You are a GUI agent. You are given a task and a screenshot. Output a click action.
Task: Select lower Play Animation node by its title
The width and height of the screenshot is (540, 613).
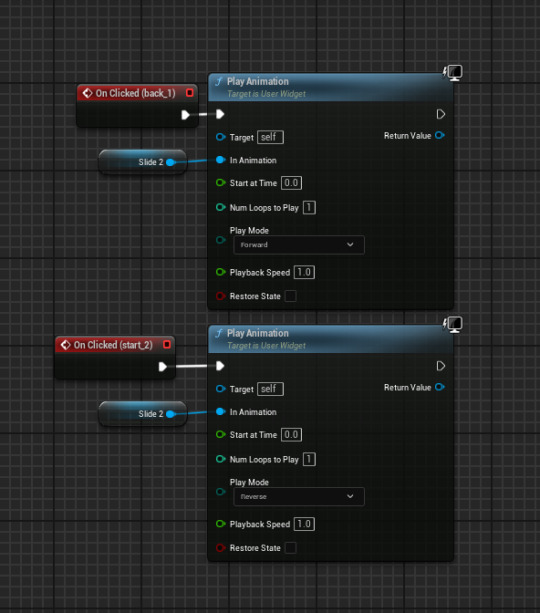point(258,333)
